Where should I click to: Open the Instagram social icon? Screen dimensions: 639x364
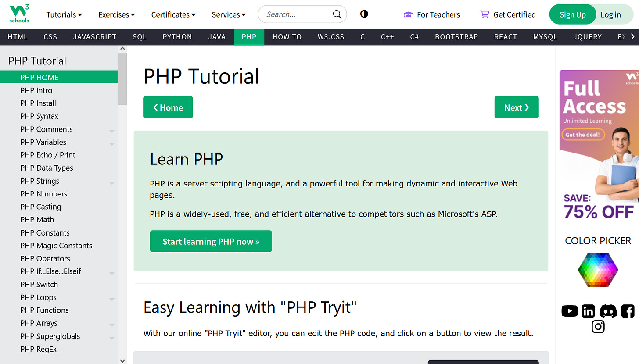click(598, 327)
